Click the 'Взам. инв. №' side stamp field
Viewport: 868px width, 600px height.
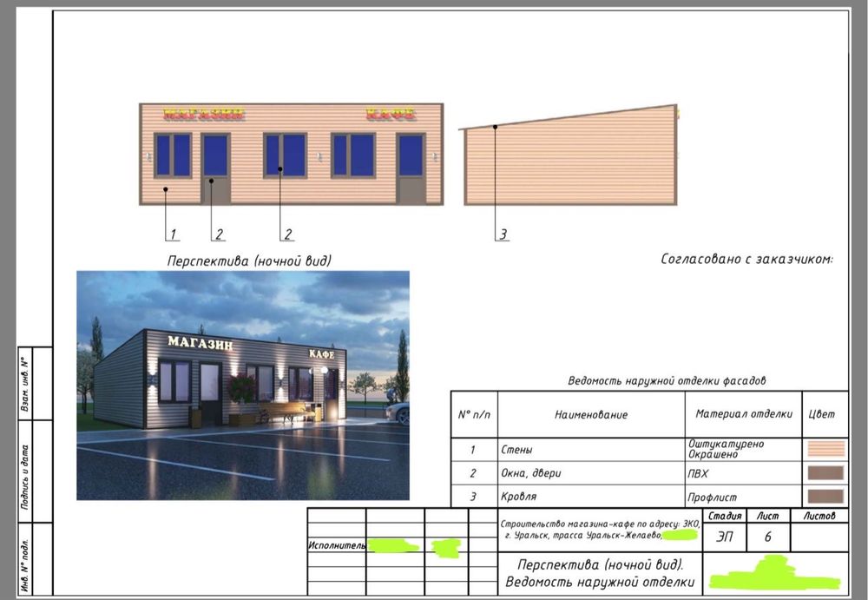(x=25, y=384)
